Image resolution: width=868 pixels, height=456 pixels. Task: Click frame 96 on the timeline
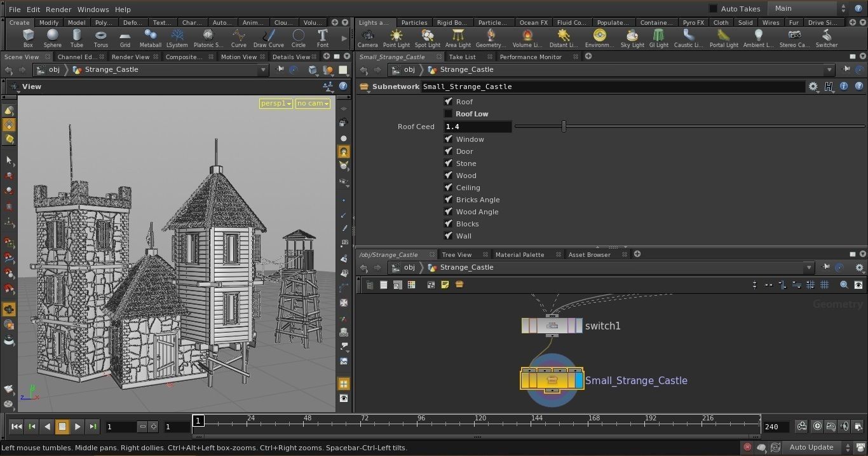(x=421, y=418)
